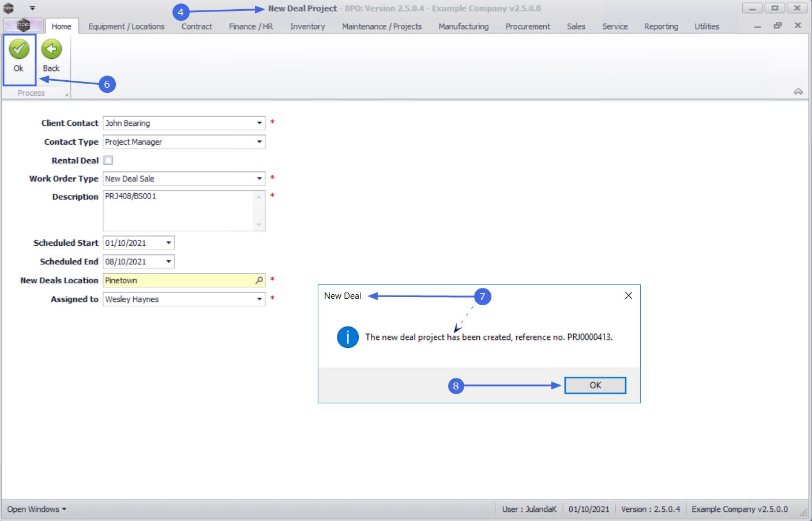Close the New Deal dialog with X
The height and width of the screenshot is (521, 812).
[629, 295]
